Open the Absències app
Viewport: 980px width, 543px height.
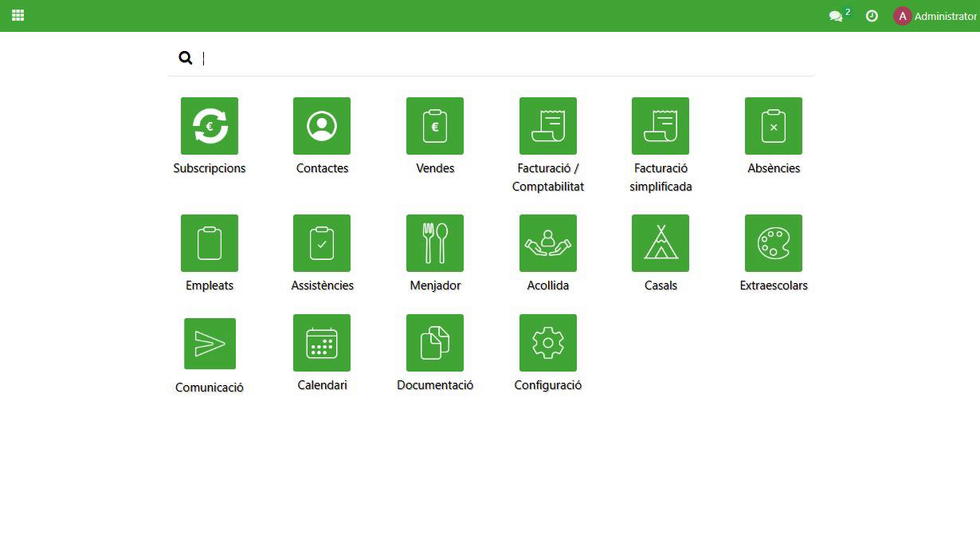[774, 126]
